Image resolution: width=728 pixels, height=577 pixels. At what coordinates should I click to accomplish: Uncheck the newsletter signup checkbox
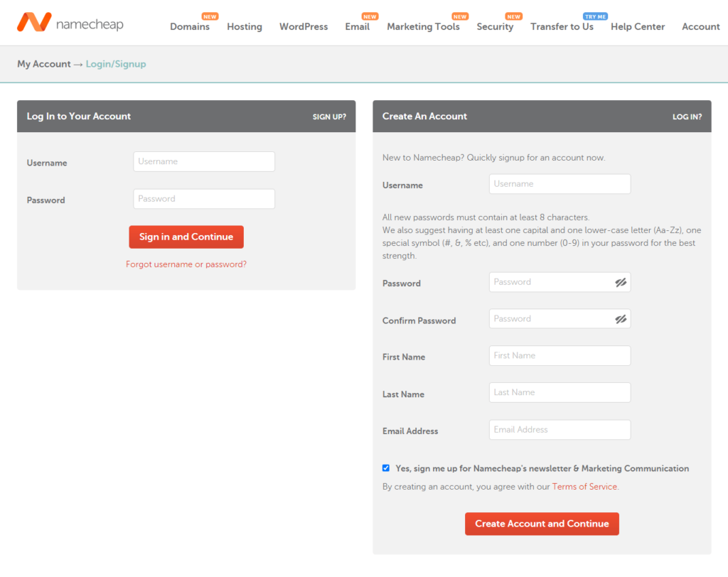(386, 468)
